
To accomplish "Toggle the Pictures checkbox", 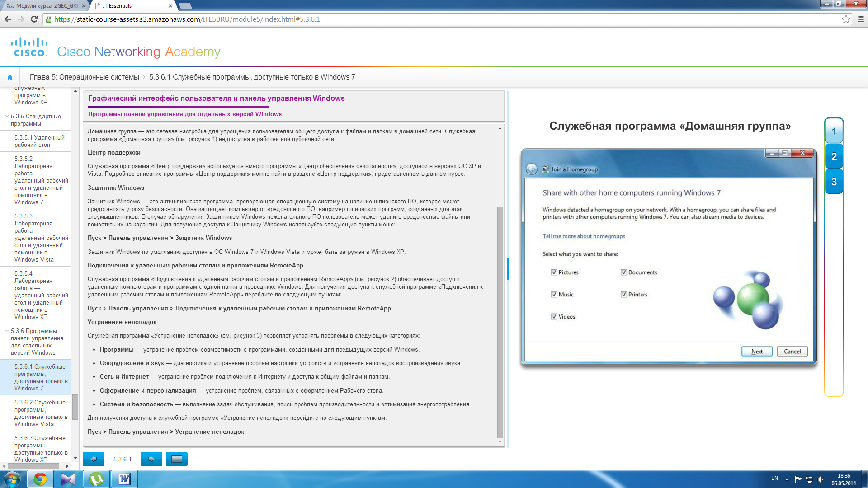I will (554, 272).
